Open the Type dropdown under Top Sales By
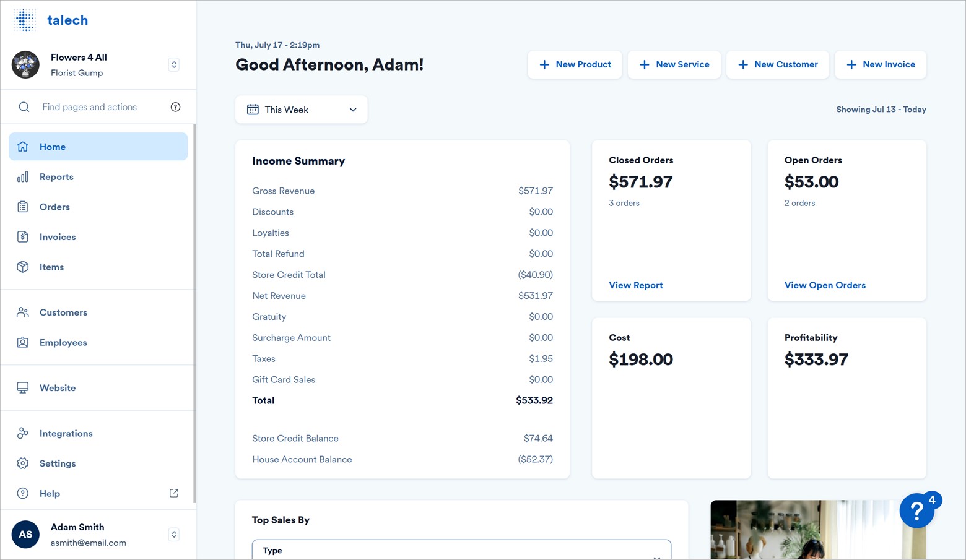This screenshot has height=560, width=966. click(x=461, y=550)
